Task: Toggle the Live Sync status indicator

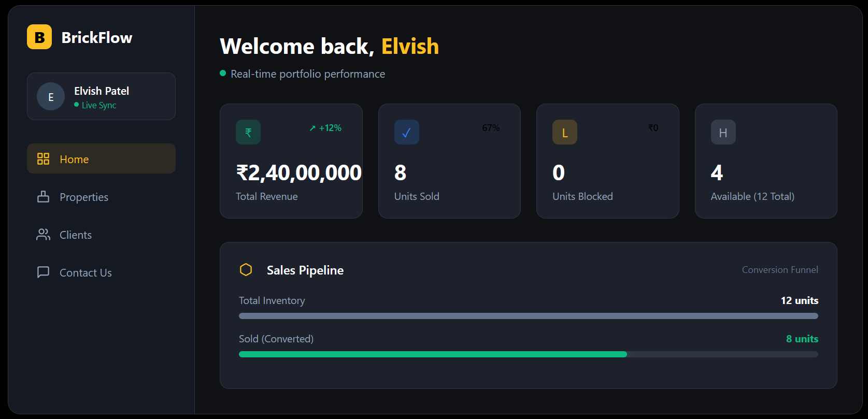Action: click(77, 105)
